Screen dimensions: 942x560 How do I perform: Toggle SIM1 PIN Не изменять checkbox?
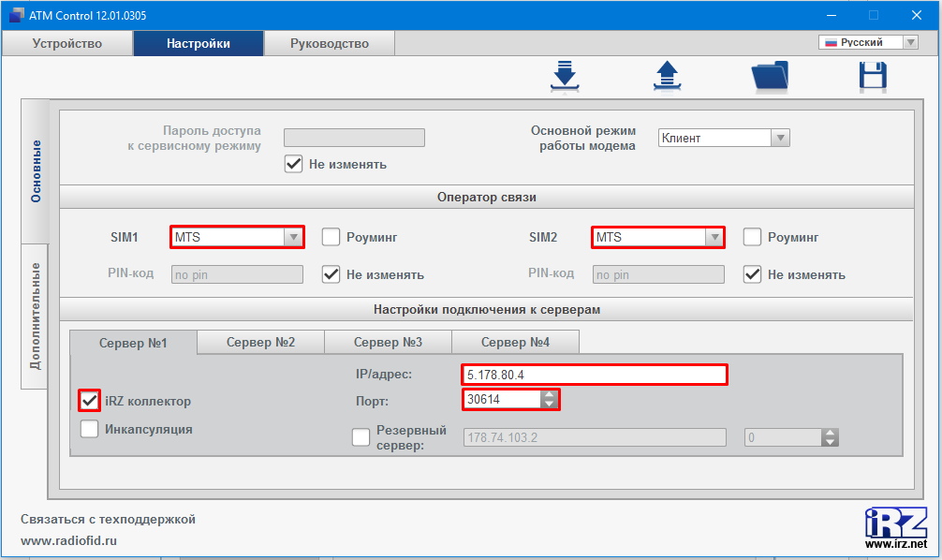point(331,274)
